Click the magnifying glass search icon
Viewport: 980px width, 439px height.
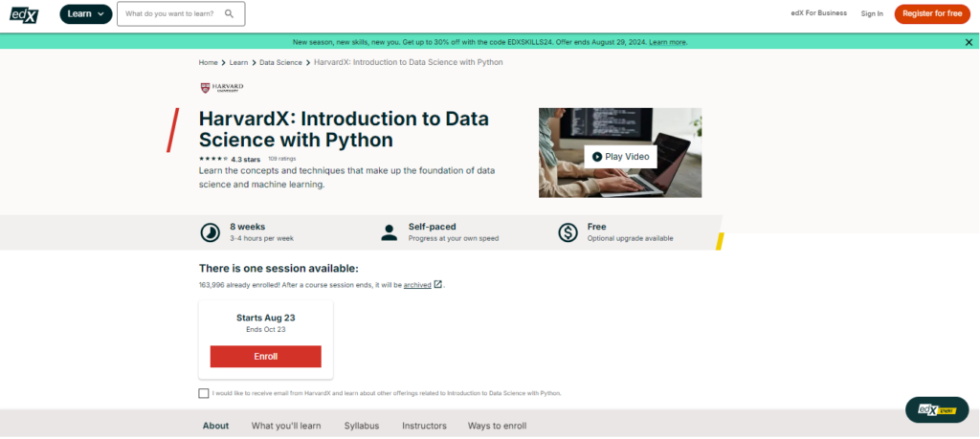coord(229,13)
